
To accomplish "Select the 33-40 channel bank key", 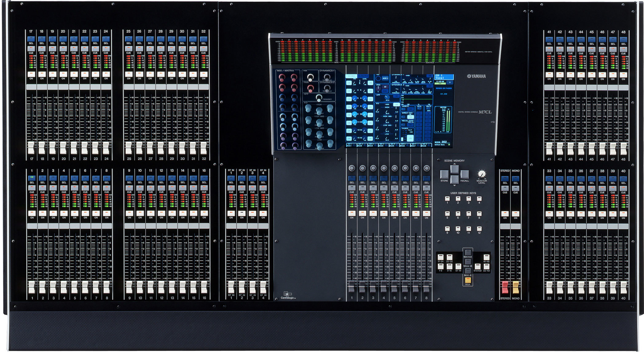I will [487, 266].
